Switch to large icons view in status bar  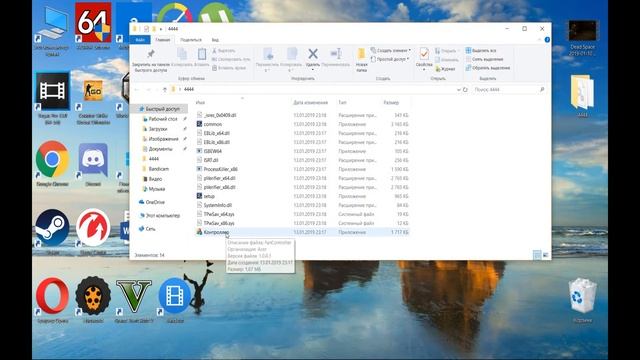point(546,255)
